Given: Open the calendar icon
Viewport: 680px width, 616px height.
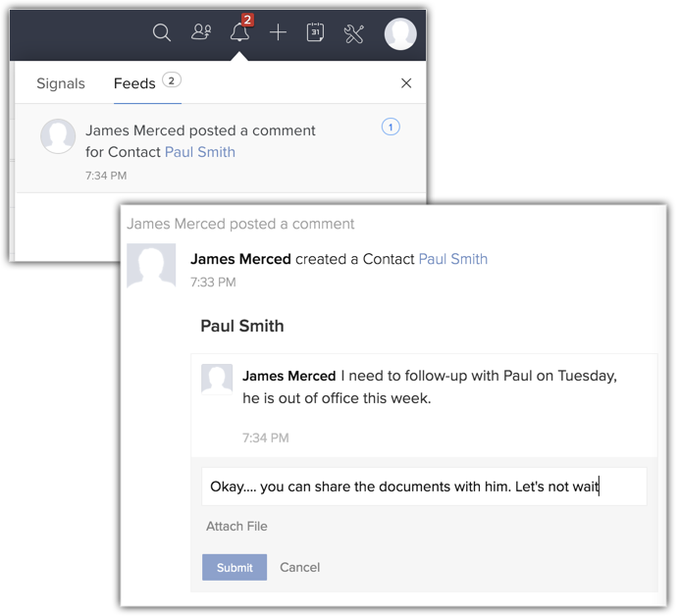Looking at the screenshot, I should pos(315,33).
